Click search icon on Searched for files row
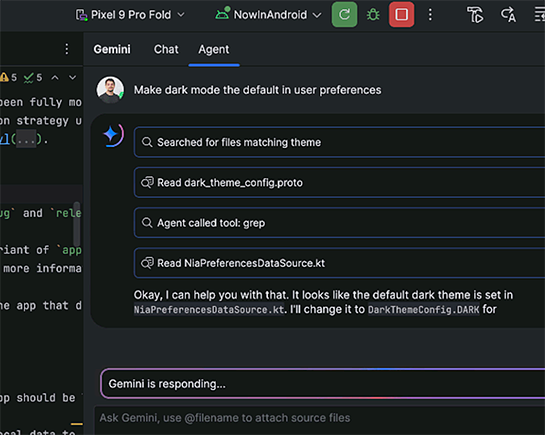Image resolution: width=545 pixels, height=435 pixels. tap(147, 142)
